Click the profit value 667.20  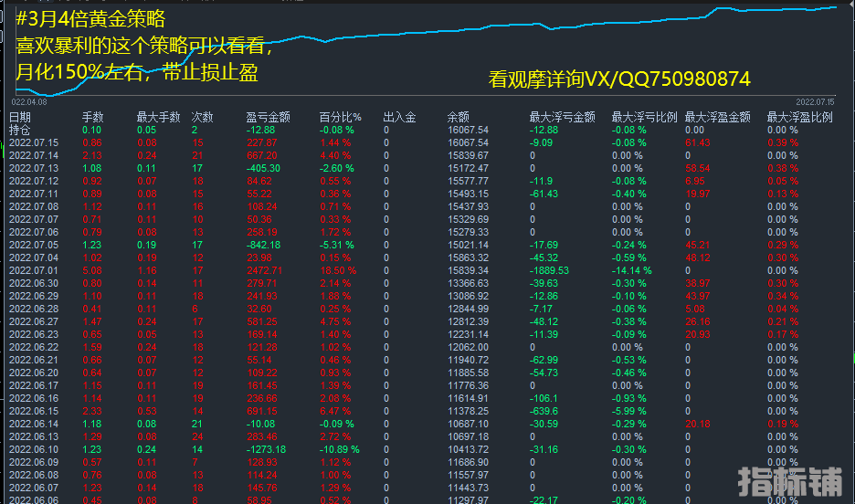[x=262, y=155]
